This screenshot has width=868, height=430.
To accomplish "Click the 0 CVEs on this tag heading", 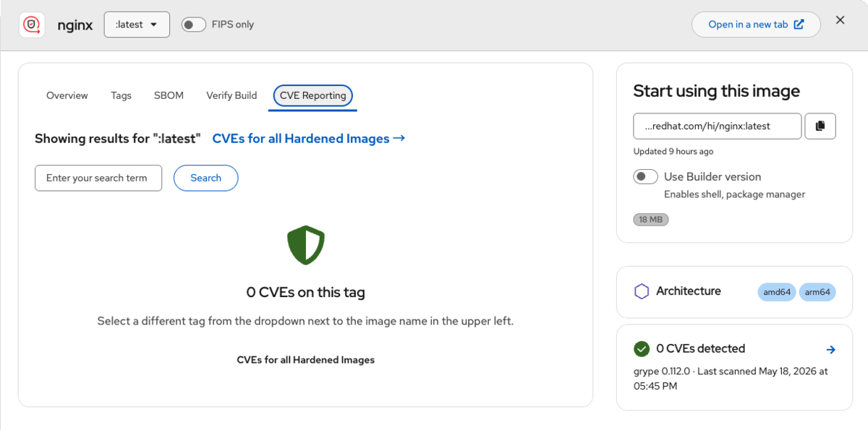I will click(306, 293).
